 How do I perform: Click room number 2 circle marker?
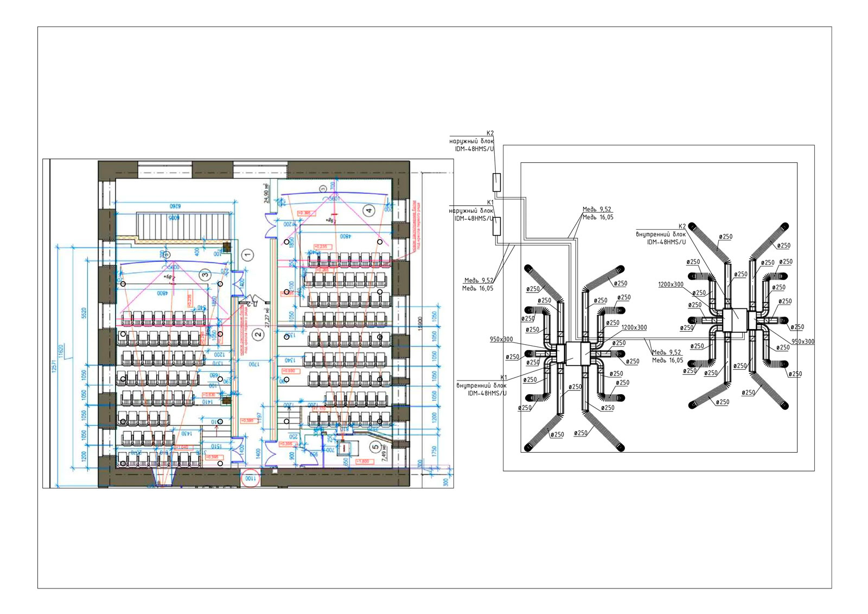(x=259, y=334)
